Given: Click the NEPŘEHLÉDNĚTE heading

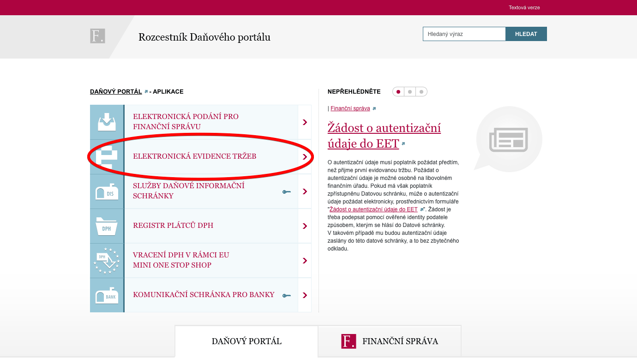Looking at the screenshot, I should 354,91.
